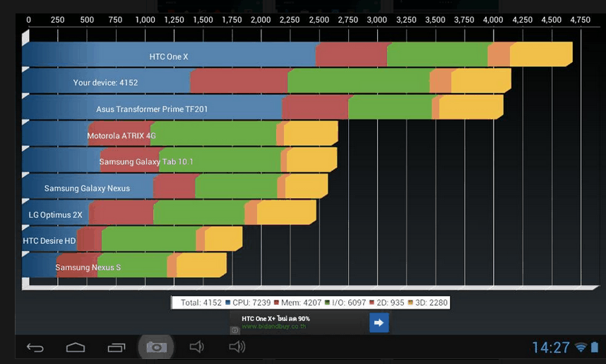
Task: Select the Motorola ATRIX 4G label
Action: click(x=121, y=135)
